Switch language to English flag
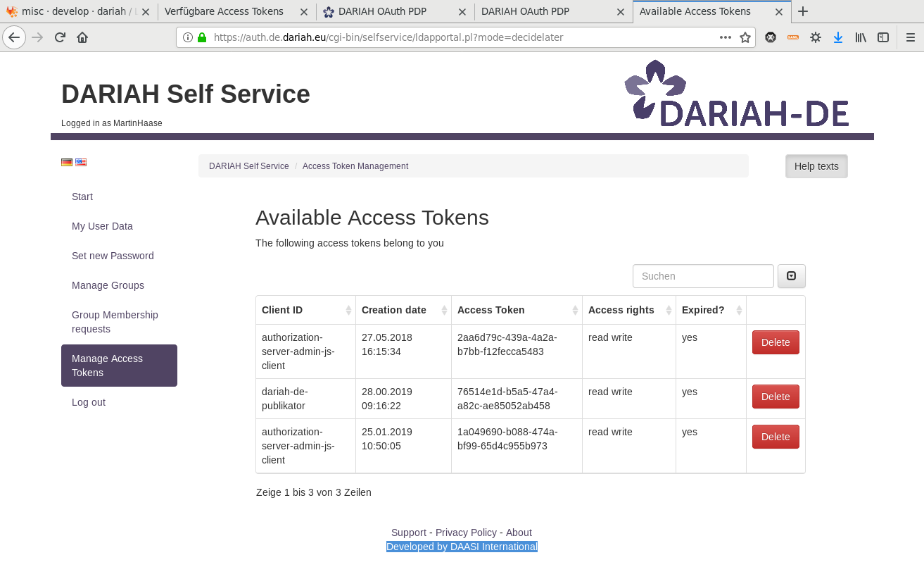The image size is (924, 567). click(81, 162)
